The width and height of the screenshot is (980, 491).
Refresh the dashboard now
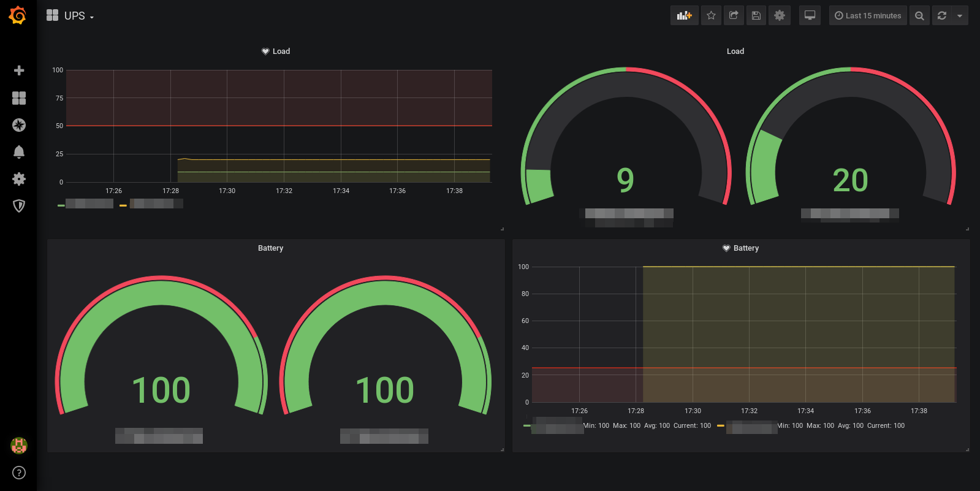pos(942,15)
